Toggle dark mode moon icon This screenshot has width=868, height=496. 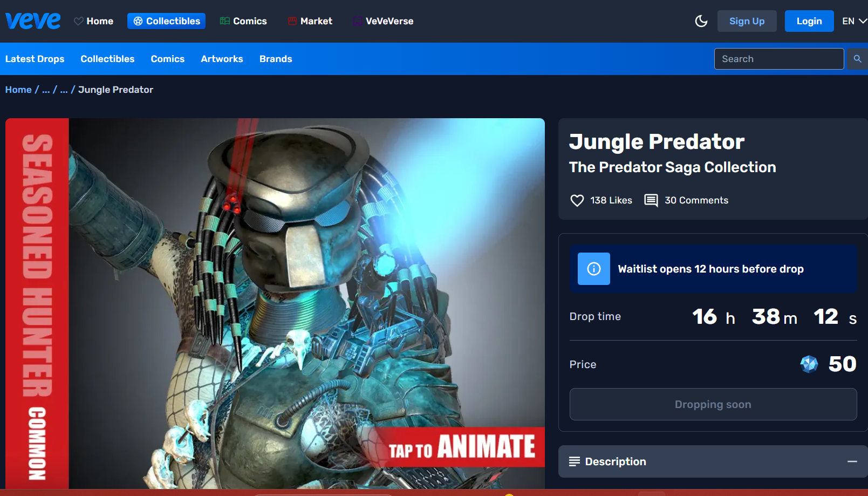[701, 21]
